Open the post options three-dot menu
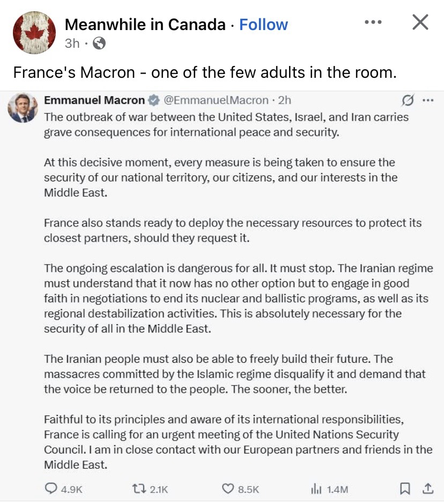Image resolution: width=444 pixels, height=504 pixels. pyautogui.click(x=373, y=23)
